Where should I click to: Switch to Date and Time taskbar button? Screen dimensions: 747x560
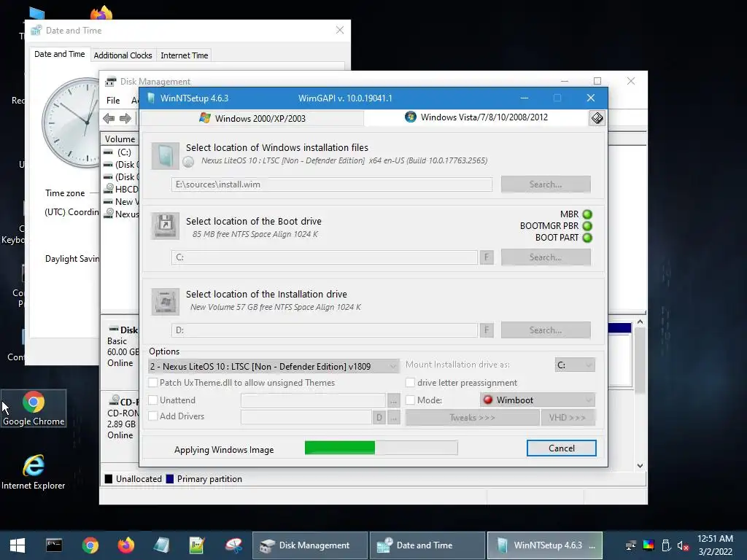click(427, 545)
